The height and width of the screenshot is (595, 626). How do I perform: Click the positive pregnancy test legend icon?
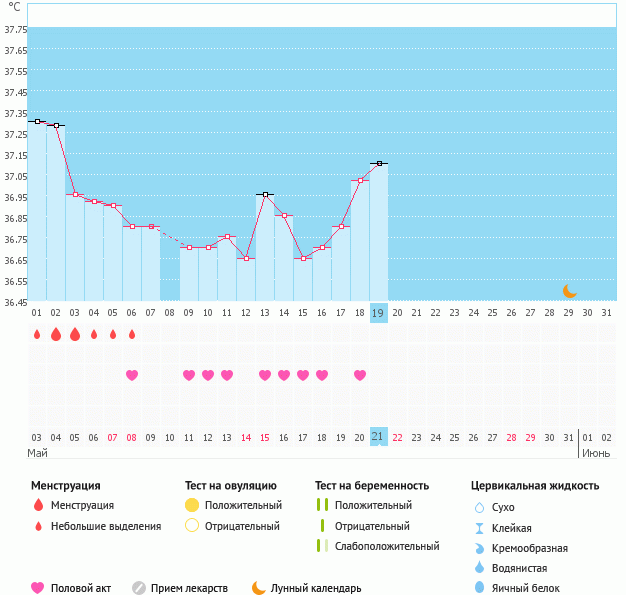point(321,505)
